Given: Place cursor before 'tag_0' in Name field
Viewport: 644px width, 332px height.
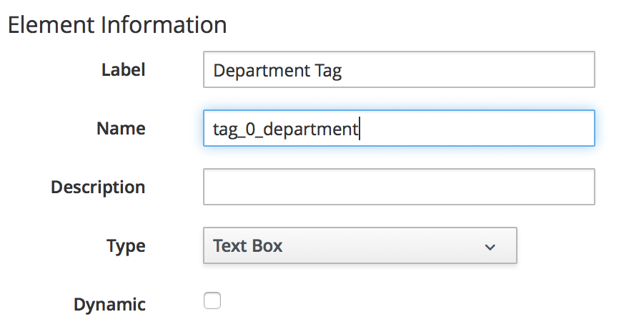Looking at the screenshot, I should 213,130.
